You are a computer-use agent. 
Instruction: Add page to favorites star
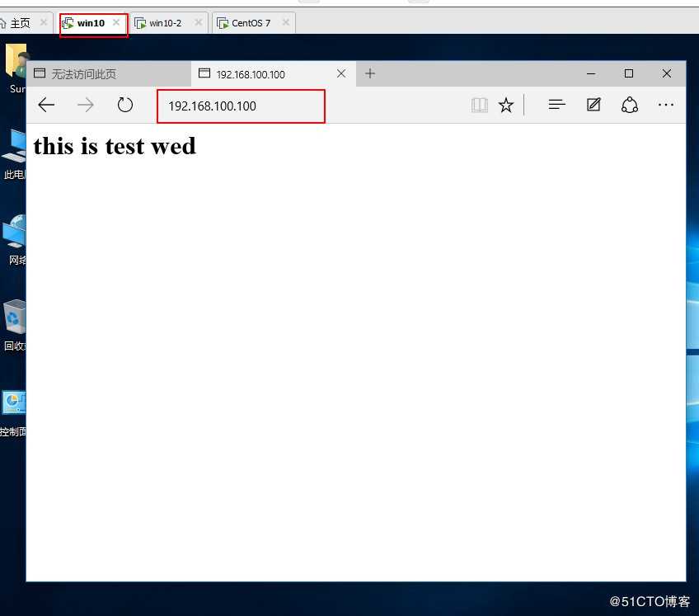506,106
